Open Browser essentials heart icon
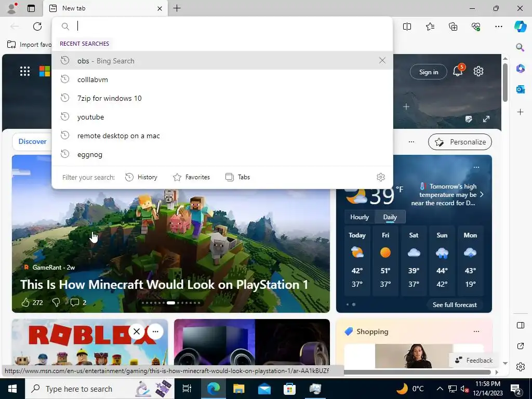Viewport: 532px width, 399px height. point(476,26)
